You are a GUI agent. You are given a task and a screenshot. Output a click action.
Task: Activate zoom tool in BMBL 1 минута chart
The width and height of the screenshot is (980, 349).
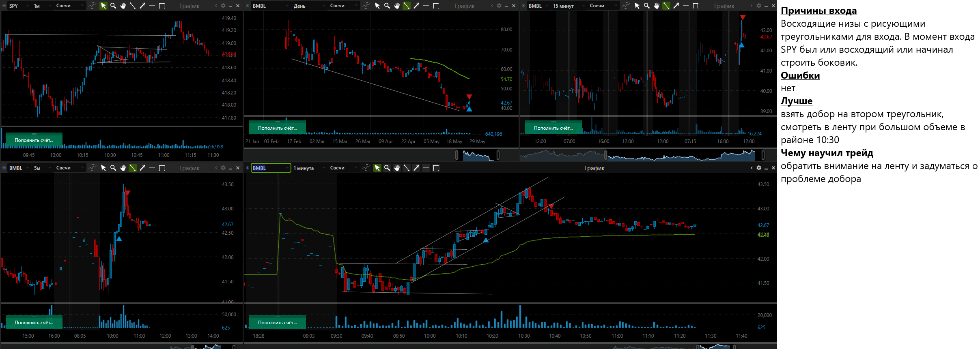click(387, 168)
